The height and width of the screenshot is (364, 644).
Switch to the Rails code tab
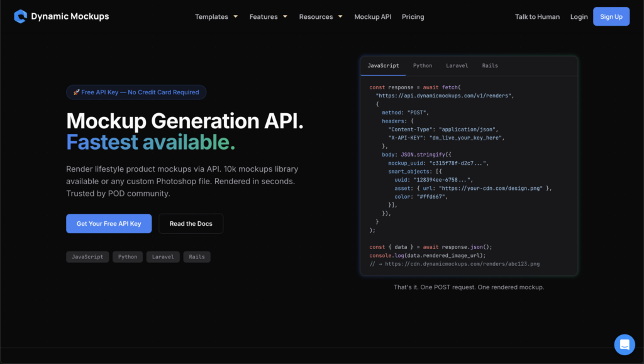tap(489, 65)
